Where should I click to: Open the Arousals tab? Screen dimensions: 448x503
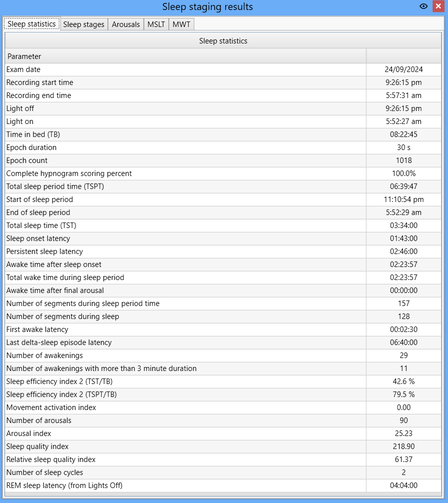[x=126, y=24]
